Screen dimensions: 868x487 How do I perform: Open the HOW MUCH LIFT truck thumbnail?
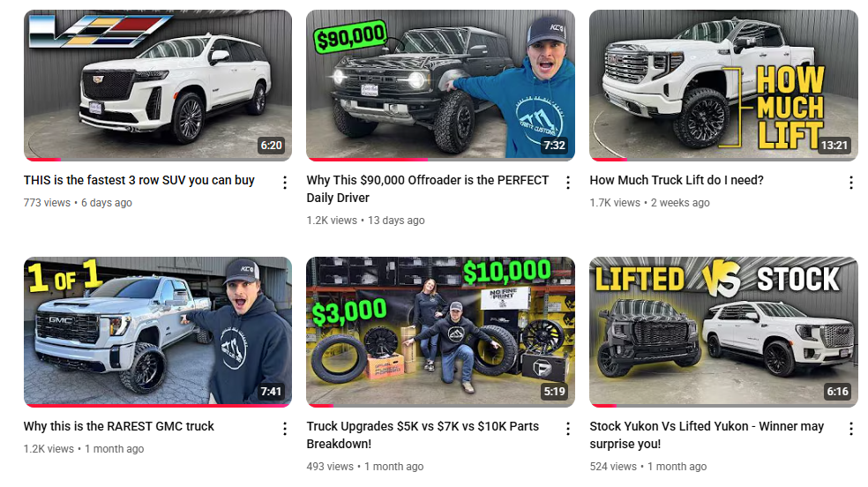pyautogui.click(x=723, y=86)
